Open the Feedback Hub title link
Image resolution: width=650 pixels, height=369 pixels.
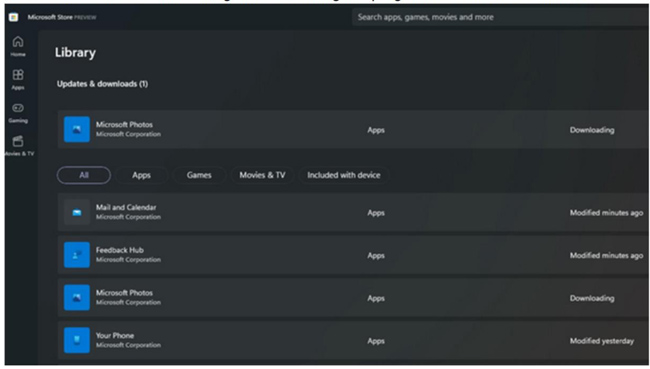point(120,250)
